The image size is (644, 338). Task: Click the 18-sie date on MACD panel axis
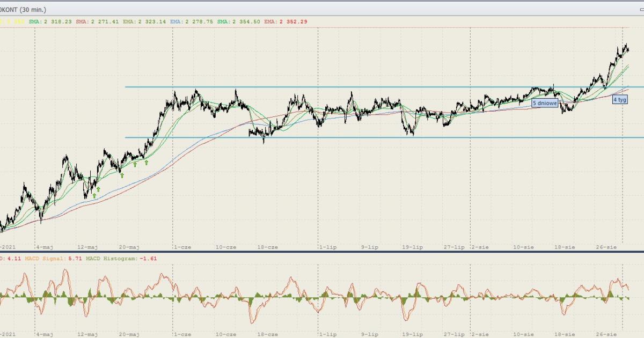564,334
